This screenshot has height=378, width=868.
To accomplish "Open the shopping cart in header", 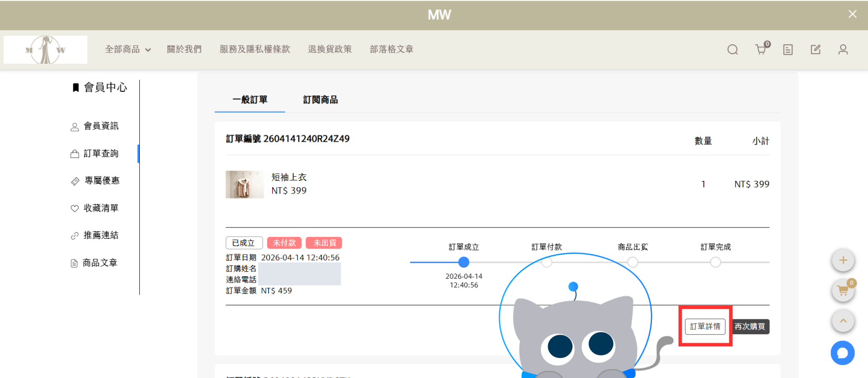I will point(762,48).
